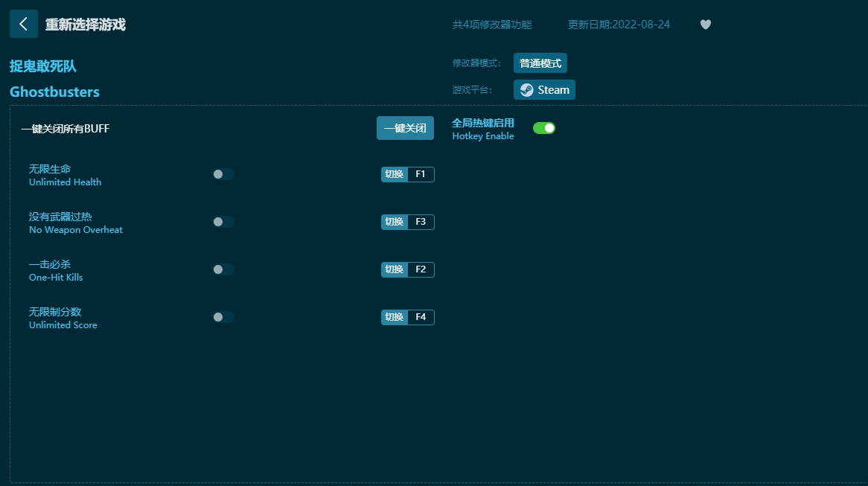Select the F1 hotkey field

pyautogui.click(x=421, y=174)
